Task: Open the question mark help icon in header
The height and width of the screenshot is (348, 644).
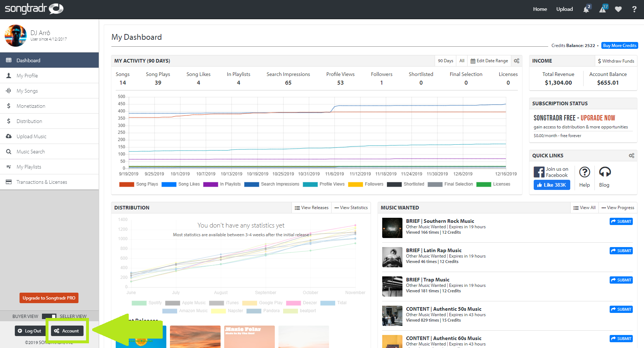Action: coord(634,9)
